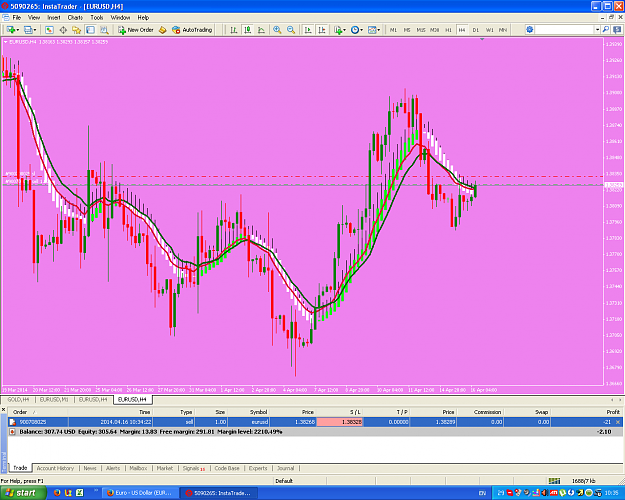
Task: Open the Profiles toolbar icon
Action: [28, 30]
